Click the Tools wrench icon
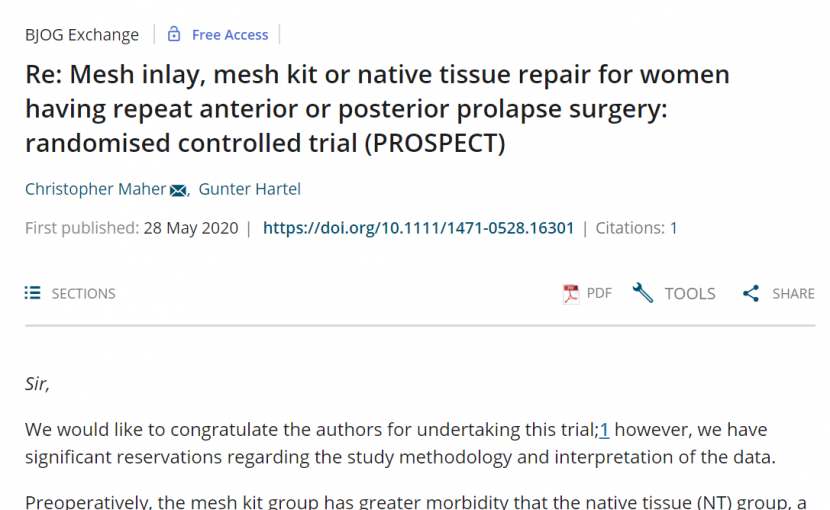 (643, 293)
